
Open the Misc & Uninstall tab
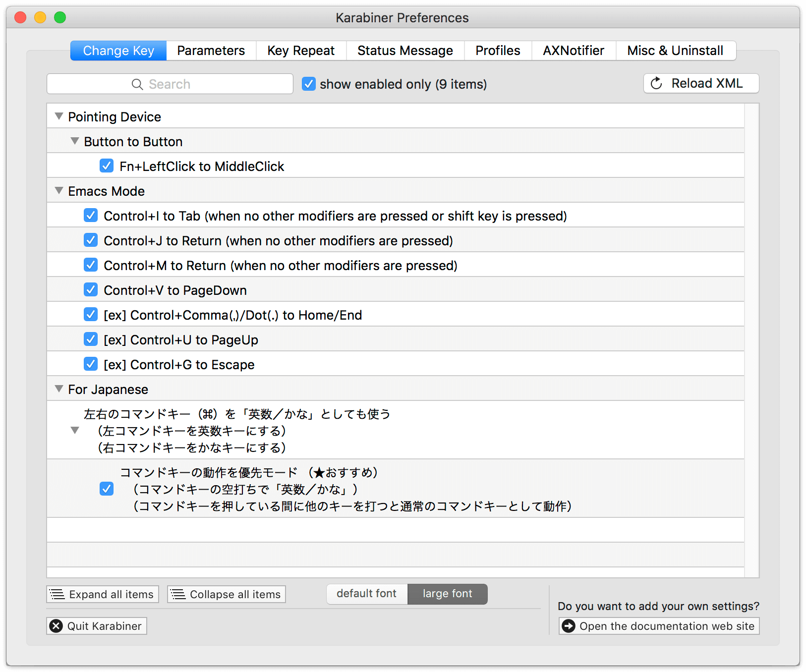click(676, 51)
